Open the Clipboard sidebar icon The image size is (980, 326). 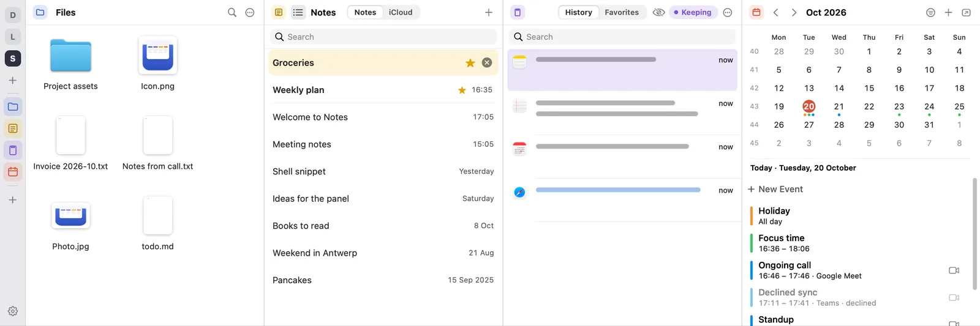tap(13, 150)
